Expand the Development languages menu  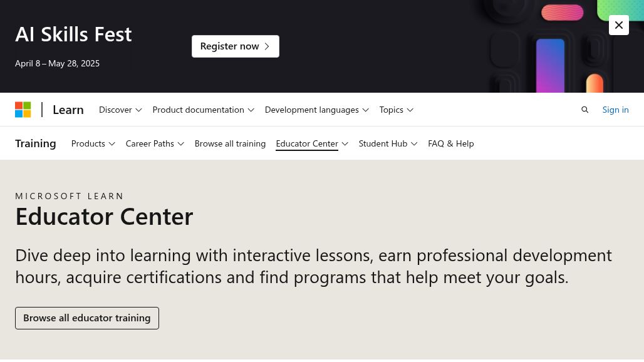pos(316,110)
